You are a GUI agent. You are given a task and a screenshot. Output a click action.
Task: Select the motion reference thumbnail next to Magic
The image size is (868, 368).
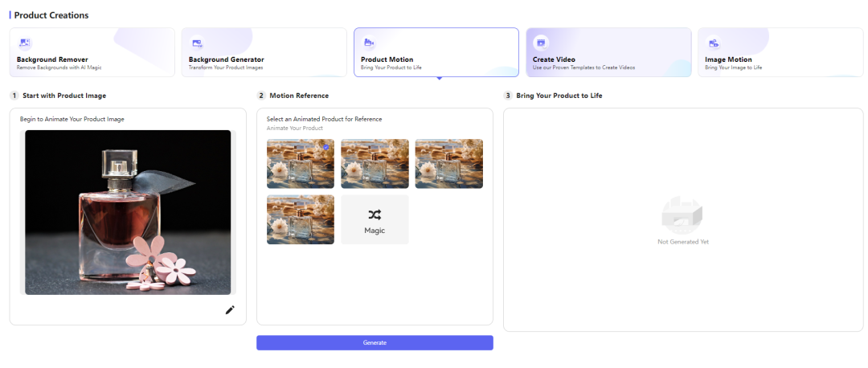(301, 219)
